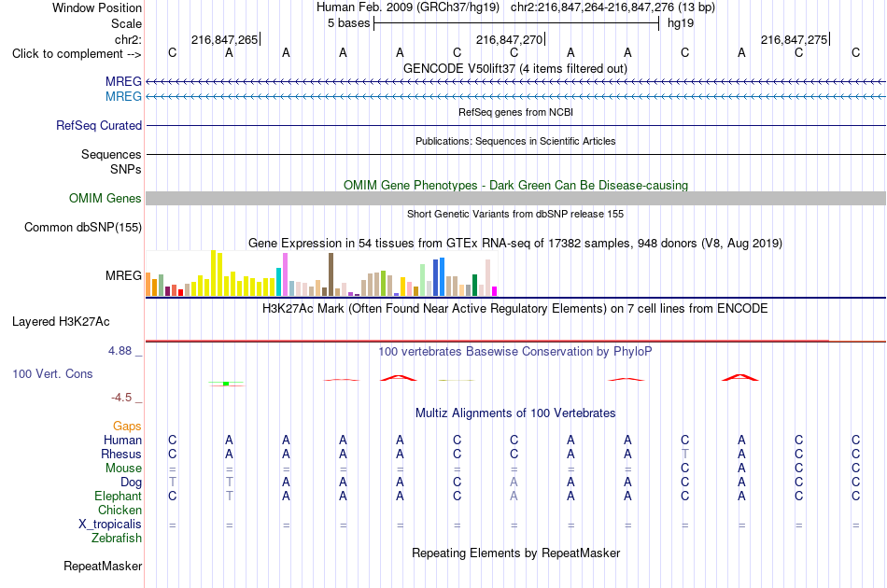Open the OMIM Genes track label
The height and width of the screenshot is (588, 887).
tap(106, 199)
